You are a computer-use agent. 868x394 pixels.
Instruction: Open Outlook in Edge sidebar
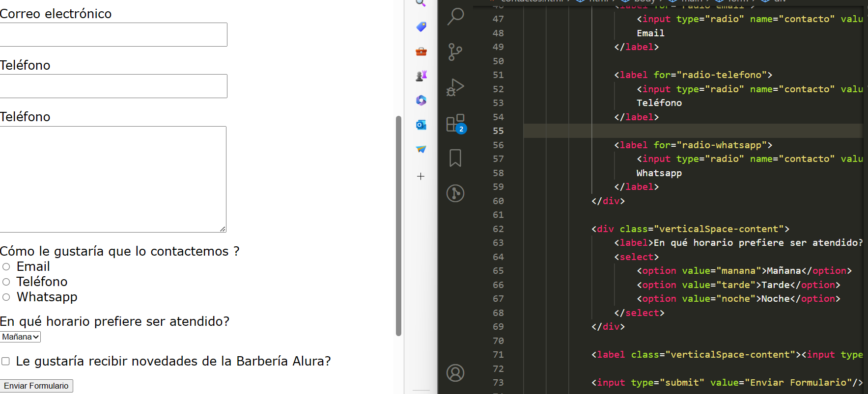(421, 125)
